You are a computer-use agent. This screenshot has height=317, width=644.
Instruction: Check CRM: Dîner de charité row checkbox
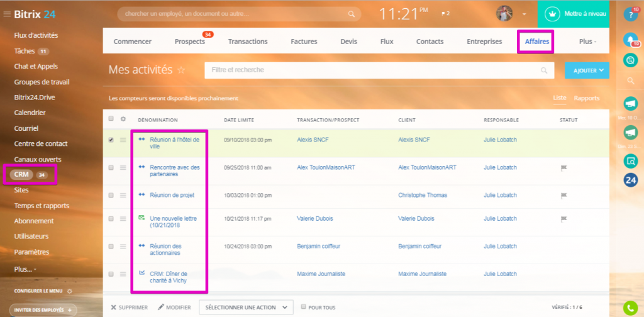tap(111, 274)
